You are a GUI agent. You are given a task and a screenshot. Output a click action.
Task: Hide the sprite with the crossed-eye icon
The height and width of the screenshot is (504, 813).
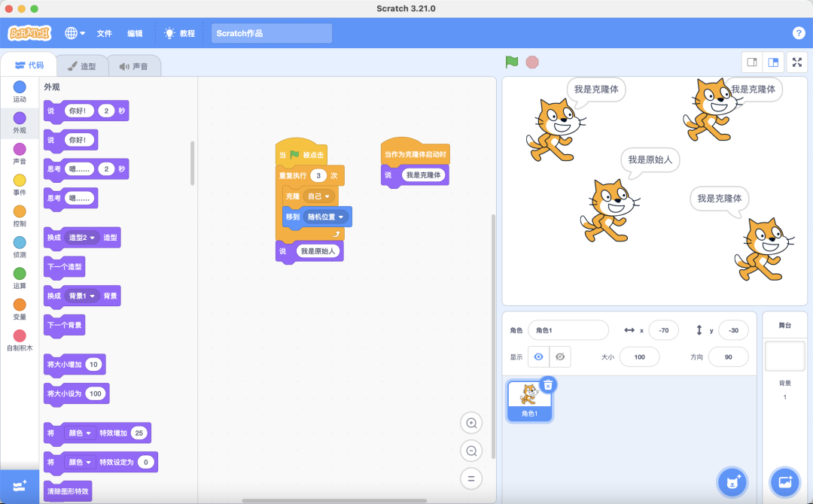(x=560, y=357)
